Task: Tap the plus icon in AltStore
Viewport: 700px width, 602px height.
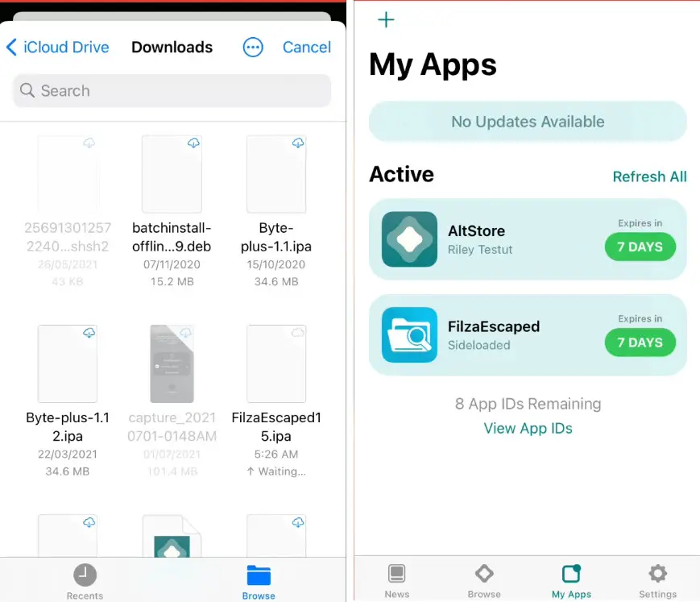Action: point(386,19)
